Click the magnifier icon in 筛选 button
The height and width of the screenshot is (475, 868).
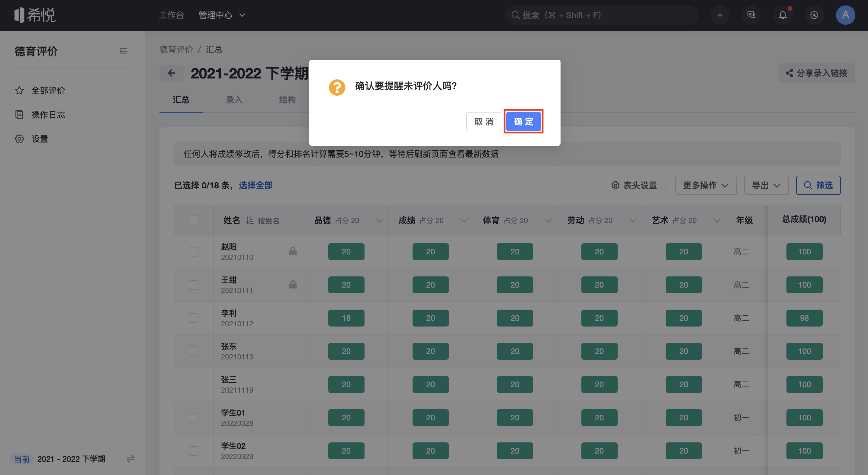pos(808,186)
